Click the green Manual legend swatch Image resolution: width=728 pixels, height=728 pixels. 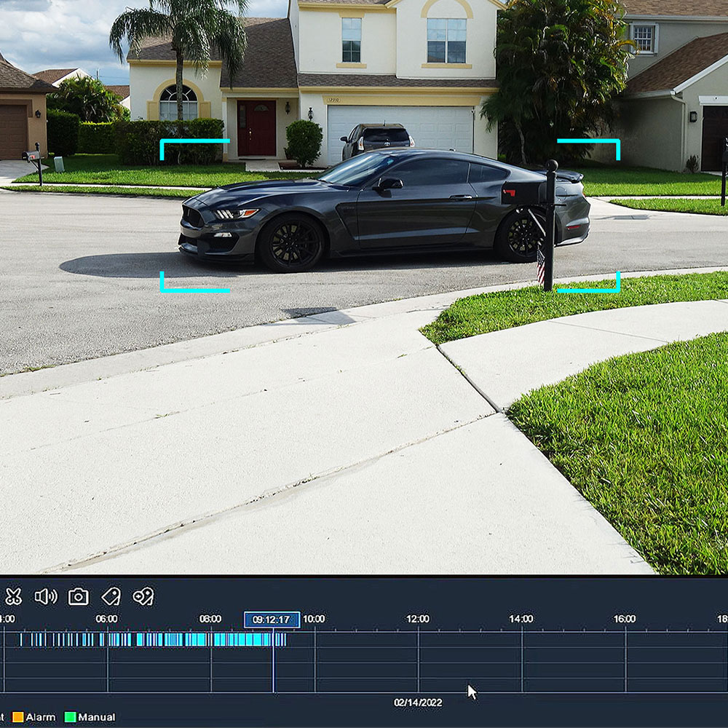[x=70, y=717]
